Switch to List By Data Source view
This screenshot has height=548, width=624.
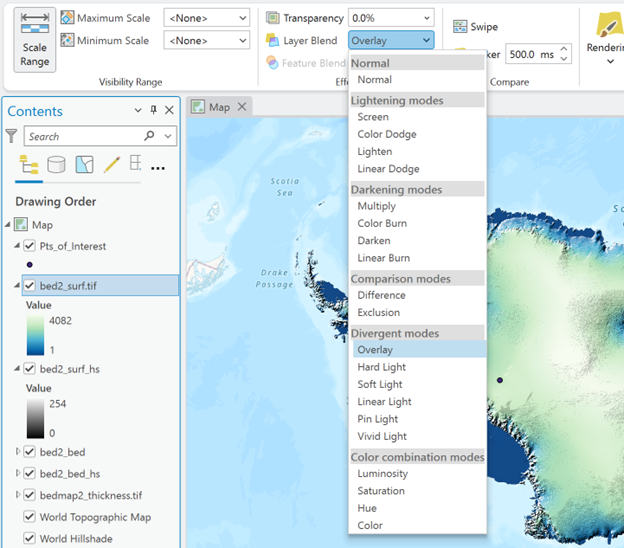tap(56, 164)
